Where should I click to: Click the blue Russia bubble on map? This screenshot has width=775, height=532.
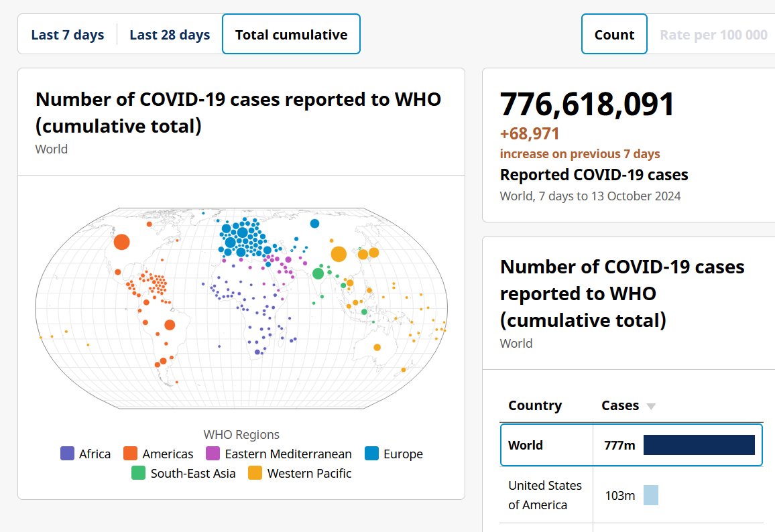[x=314, y=223]
